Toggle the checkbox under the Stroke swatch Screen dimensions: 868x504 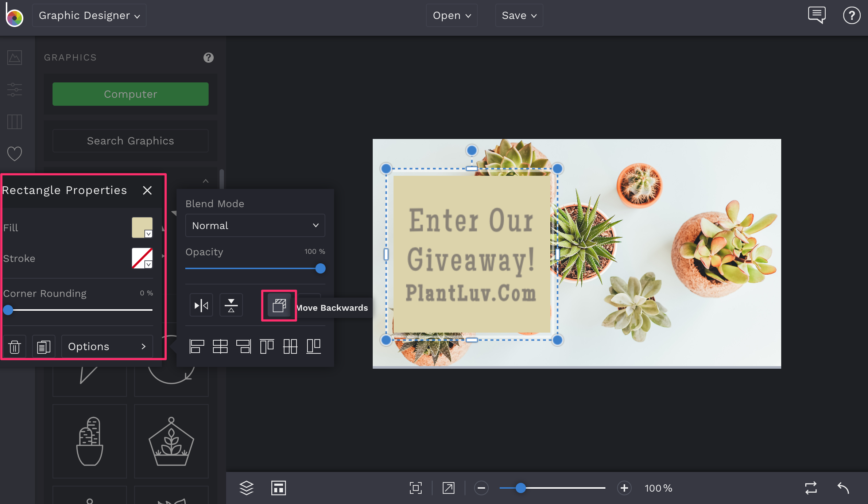click(x=148, y=264)
